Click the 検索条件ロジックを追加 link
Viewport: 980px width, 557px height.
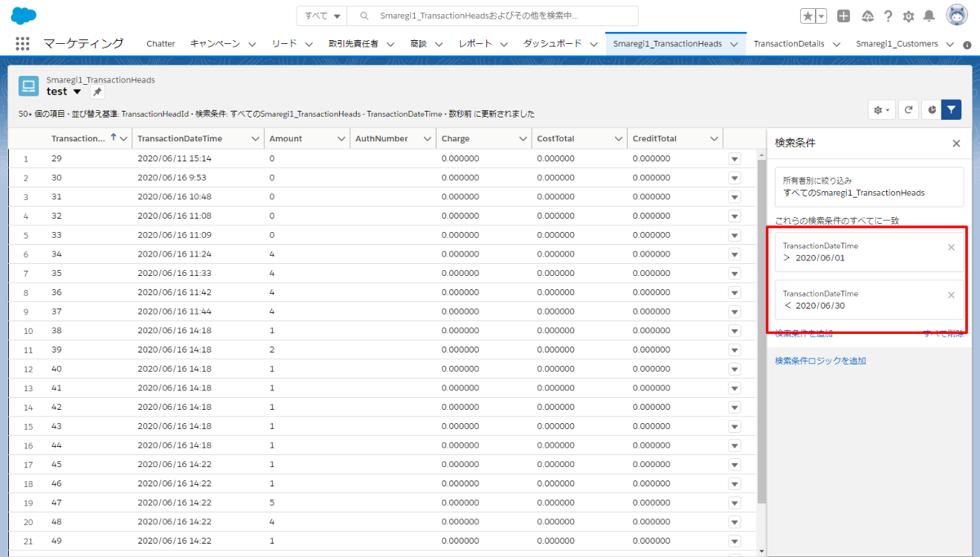(x=820, y=360)
